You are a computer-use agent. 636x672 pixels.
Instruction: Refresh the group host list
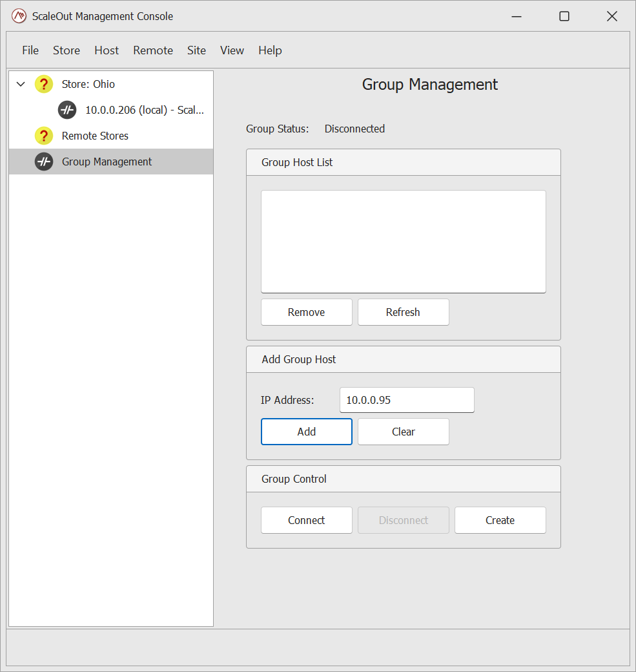(x=404, y=313)
